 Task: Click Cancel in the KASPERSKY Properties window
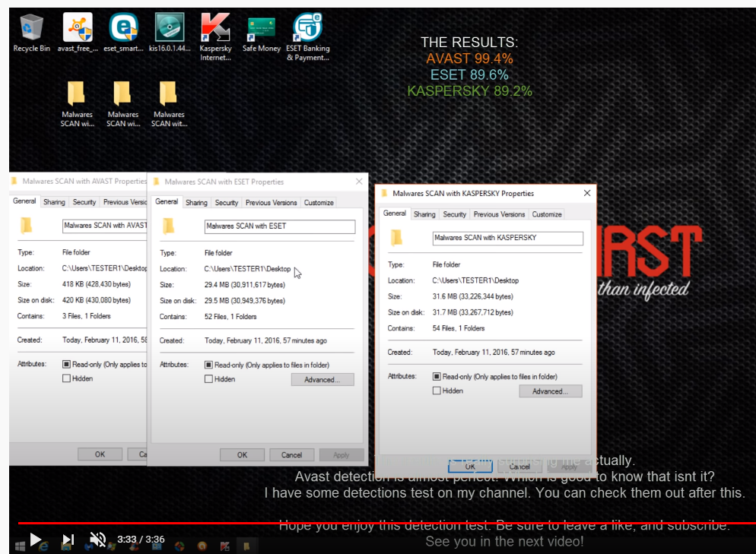tap(519, 467)
